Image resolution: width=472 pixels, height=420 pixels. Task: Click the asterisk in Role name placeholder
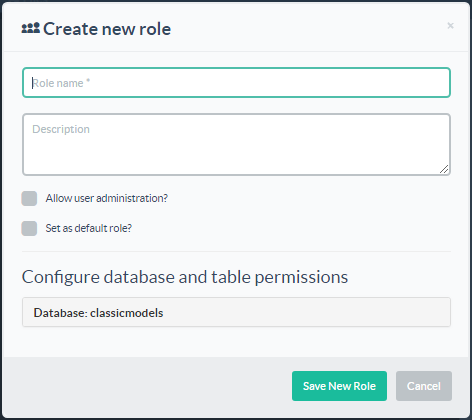[x=88, y=81]
